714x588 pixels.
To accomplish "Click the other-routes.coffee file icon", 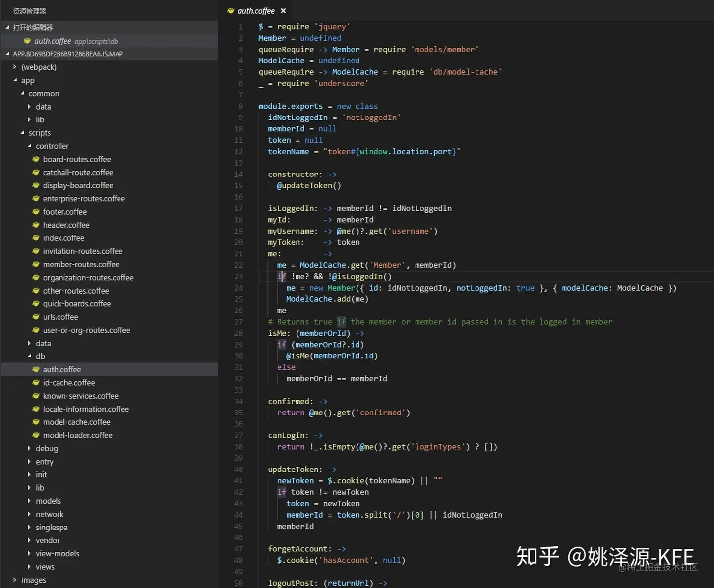I will 36,291.
